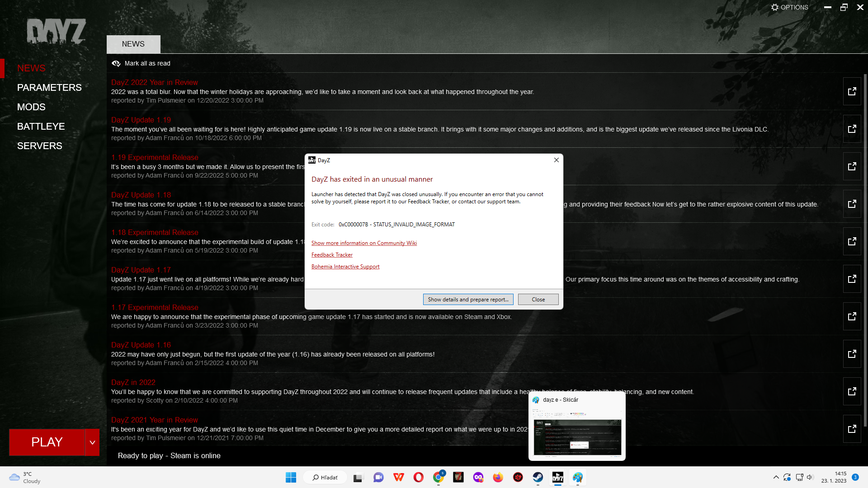Open Bohemia Interactive Support link
Screen dimensions: 868x488
point(345,267)
